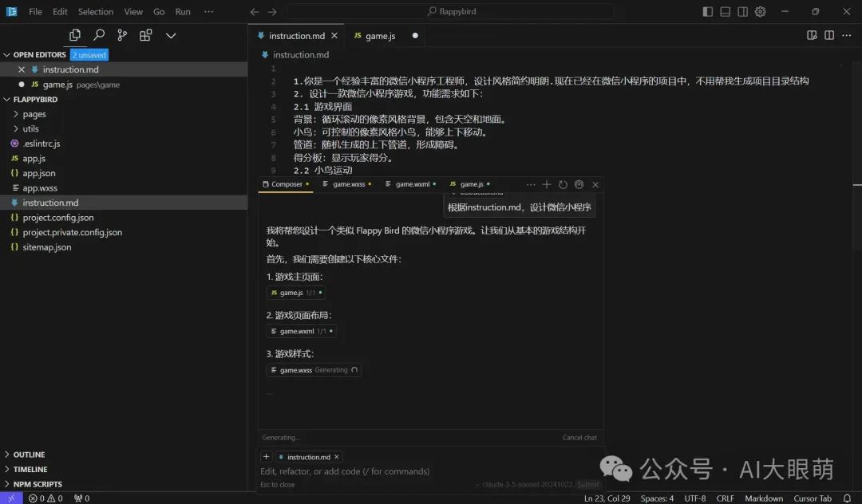Screen dimensions: 862x504
Task: Open the Selection menu
Action: [96, 11]
